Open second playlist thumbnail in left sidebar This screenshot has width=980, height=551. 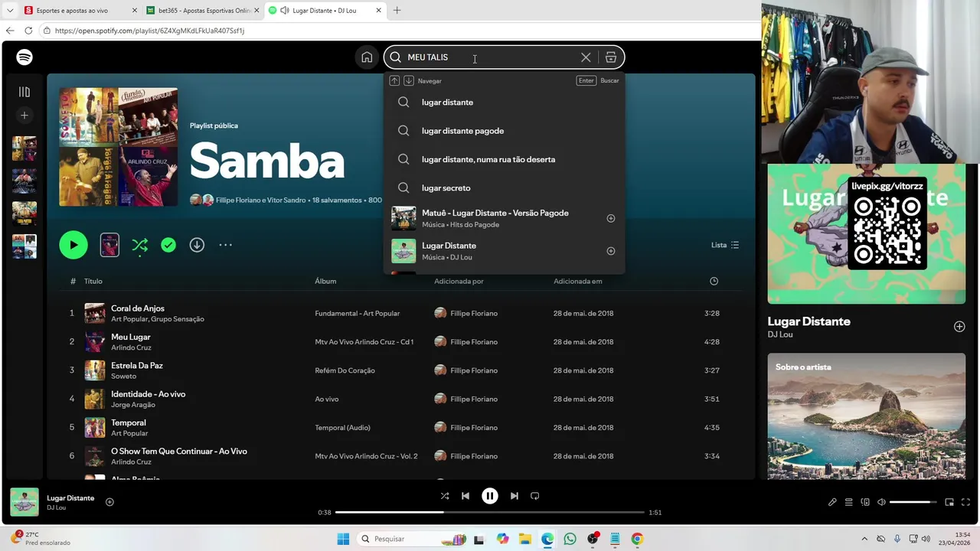24,181
